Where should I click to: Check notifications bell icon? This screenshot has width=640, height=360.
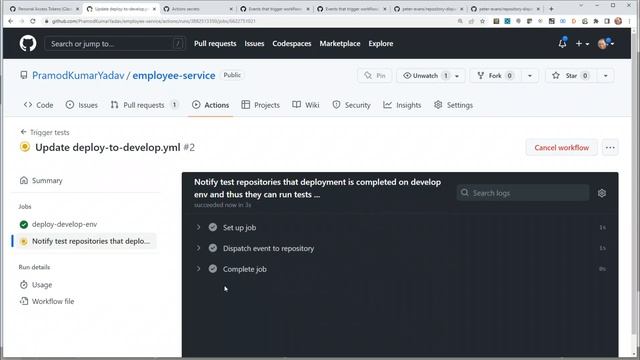[562, 43]
